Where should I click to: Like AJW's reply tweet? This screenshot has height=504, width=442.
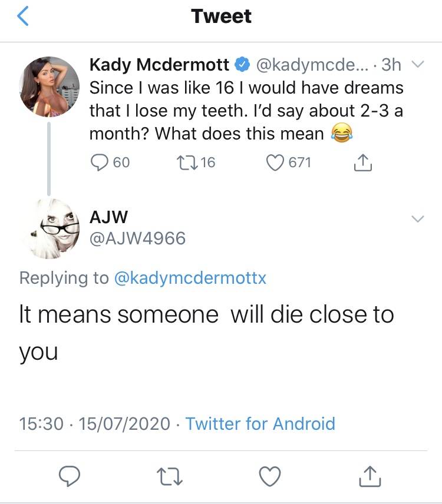[270, 476]
